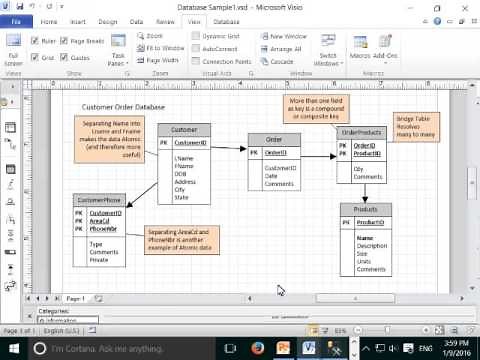This screenshot has height=360, width=480.
Task: Click the Redo icon in quick access toolbar
Action: click(49, 6)
